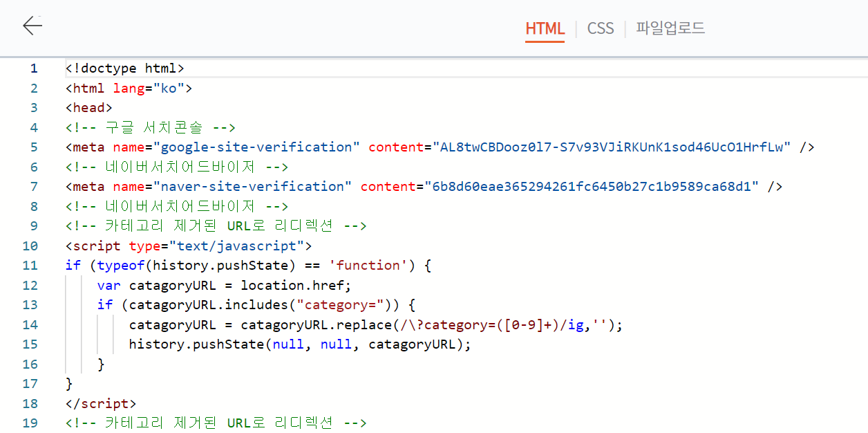Click the google-site-verification name value
The image size is (868, 433).
256,147
